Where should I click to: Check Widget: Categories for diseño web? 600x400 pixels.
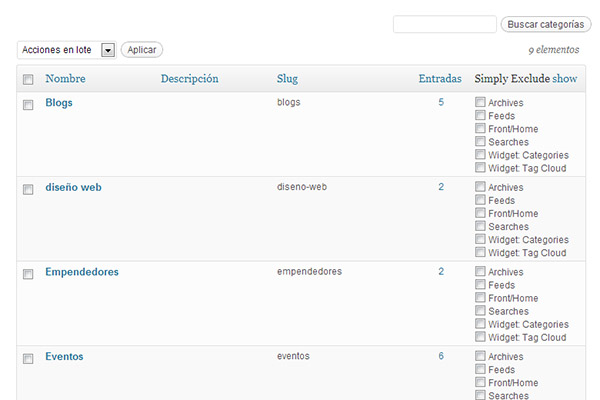point(480,239)
